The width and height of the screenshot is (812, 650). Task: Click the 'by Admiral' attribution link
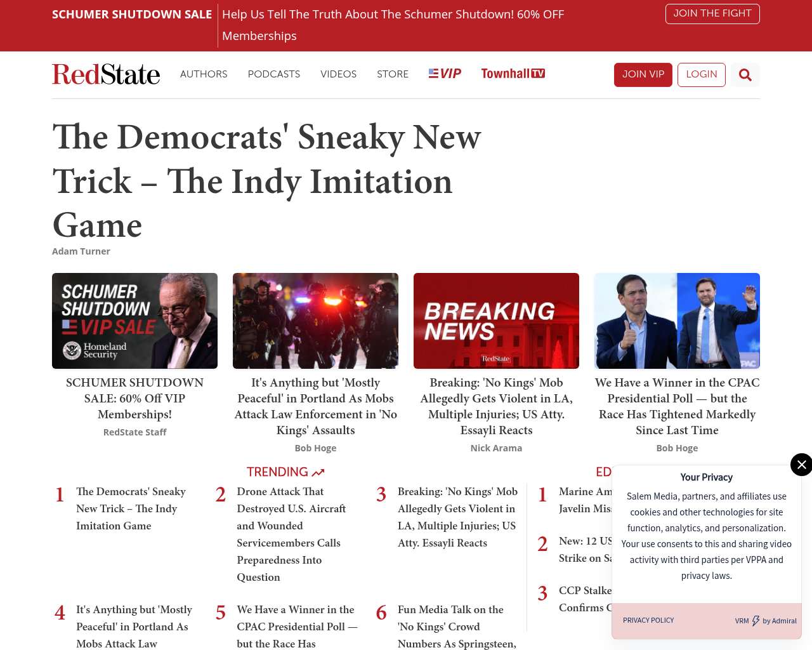point(780,621)
